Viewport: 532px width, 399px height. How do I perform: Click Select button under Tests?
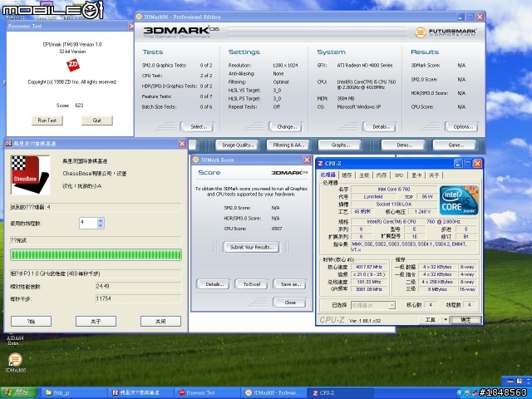coord(197,126)
